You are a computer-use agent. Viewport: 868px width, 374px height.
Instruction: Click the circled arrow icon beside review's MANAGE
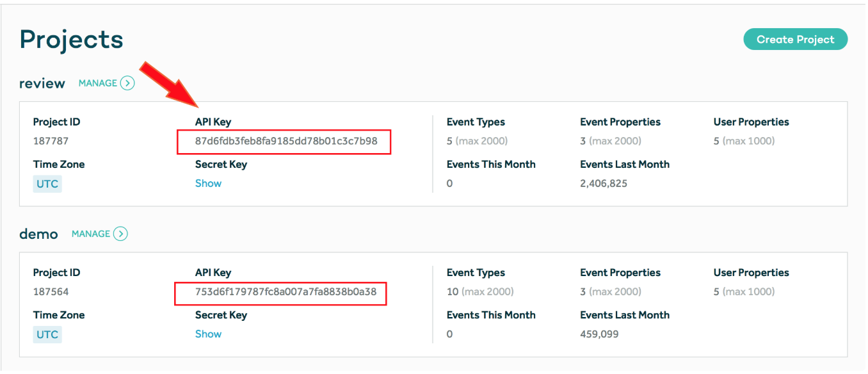click(x=127, y=83)
